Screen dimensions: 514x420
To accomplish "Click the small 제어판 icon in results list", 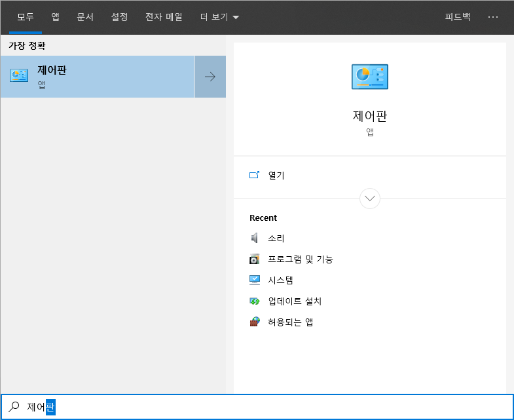I will click(x=19, y=75).
